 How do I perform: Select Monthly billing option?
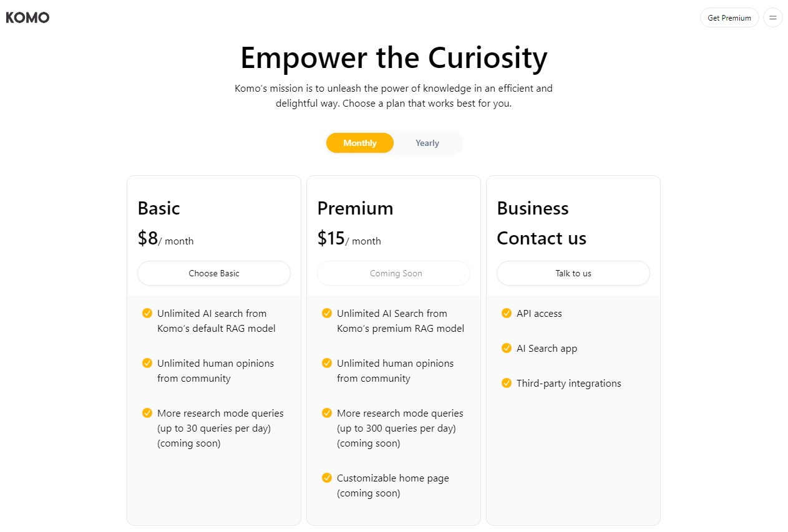(x=360, y=143)
